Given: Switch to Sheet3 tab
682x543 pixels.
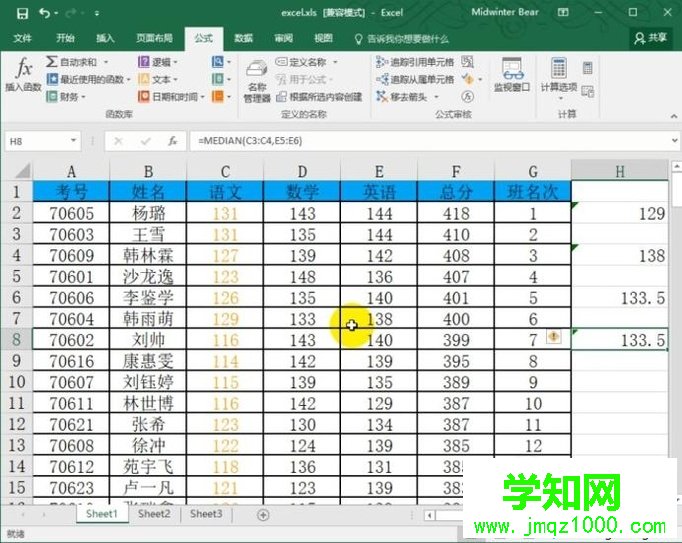Looking at the screenshot, I should click(206, 514).
